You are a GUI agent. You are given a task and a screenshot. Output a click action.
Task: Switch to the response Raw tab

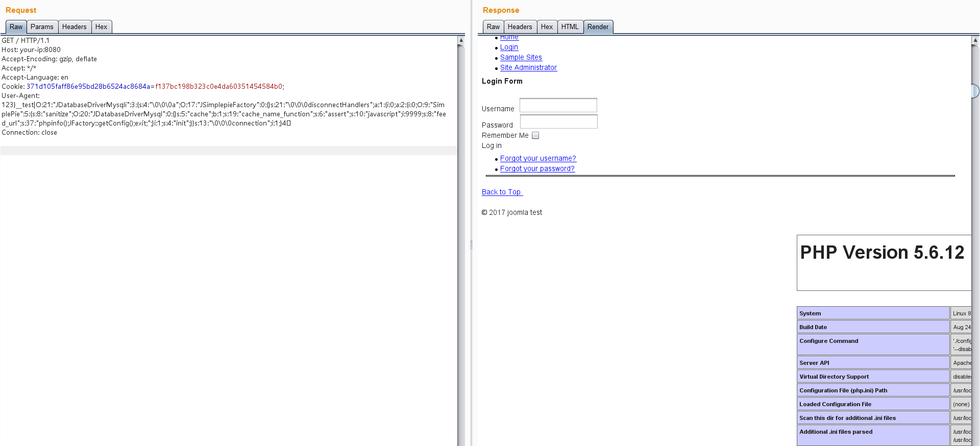coord(493,27)
